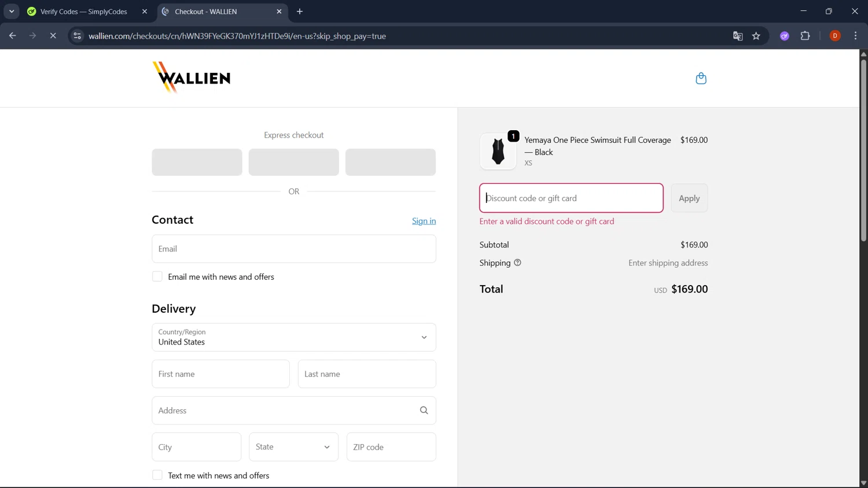Screen dimensions: 868x488
Task: Stop loading the page
Action: click(53, 36)
